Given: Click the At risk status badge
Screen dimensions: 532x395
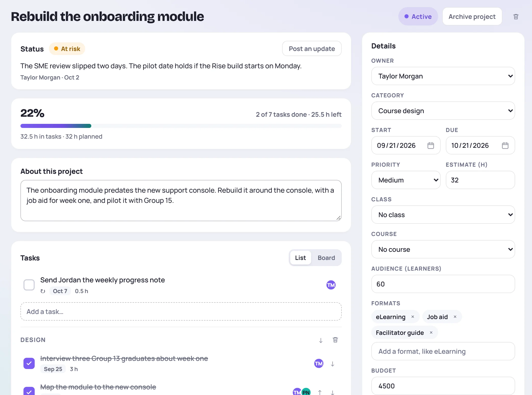Looking at the screenshot, I should pos(67,49).
